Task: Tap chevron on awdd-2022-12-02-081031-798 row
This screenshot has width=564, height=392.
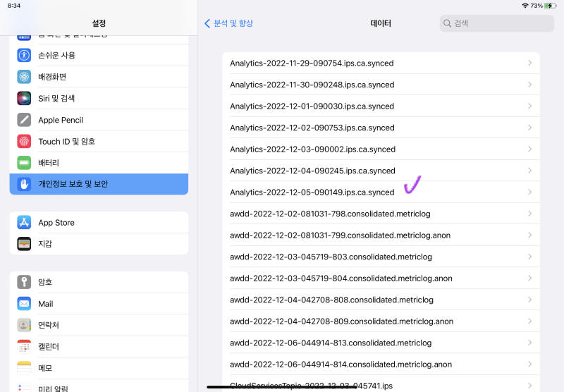Action: pos(530,214)
